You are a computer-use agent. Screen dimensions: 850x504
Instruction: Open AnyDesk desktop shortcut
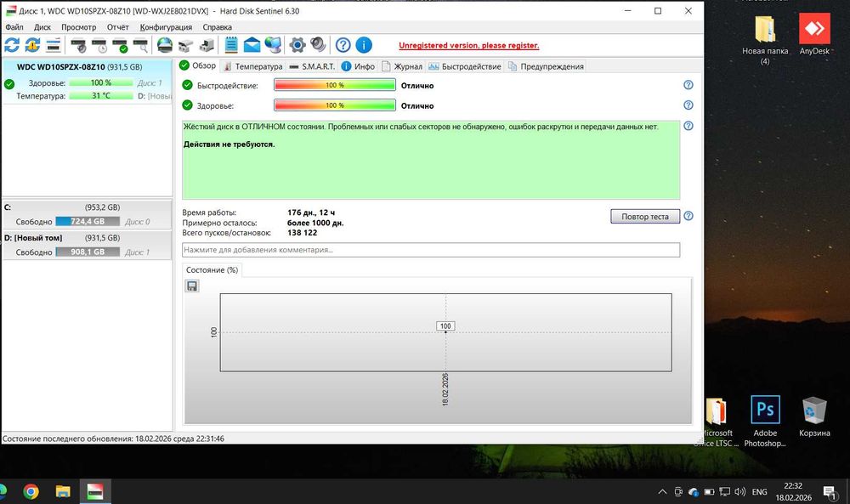coord(814,35)
